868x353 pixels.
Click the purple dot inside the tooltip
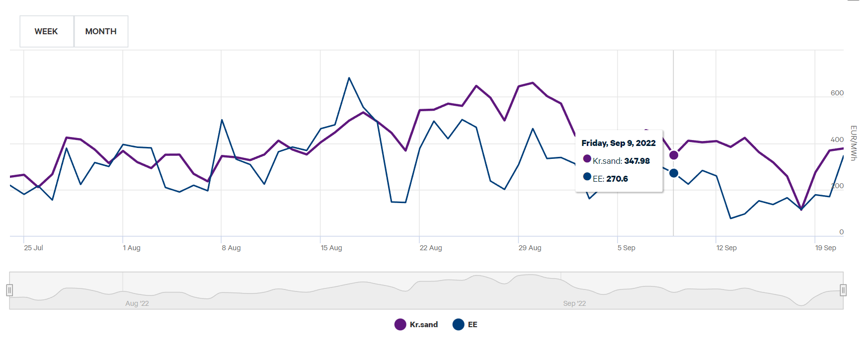(x=587, y=159)
